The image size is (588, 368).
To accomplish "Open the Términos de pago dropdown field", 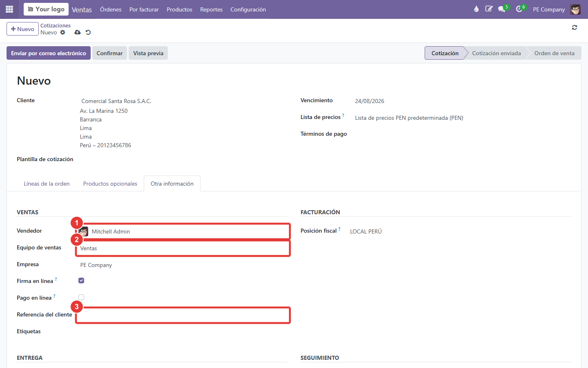I will click(x=462, y=134).
